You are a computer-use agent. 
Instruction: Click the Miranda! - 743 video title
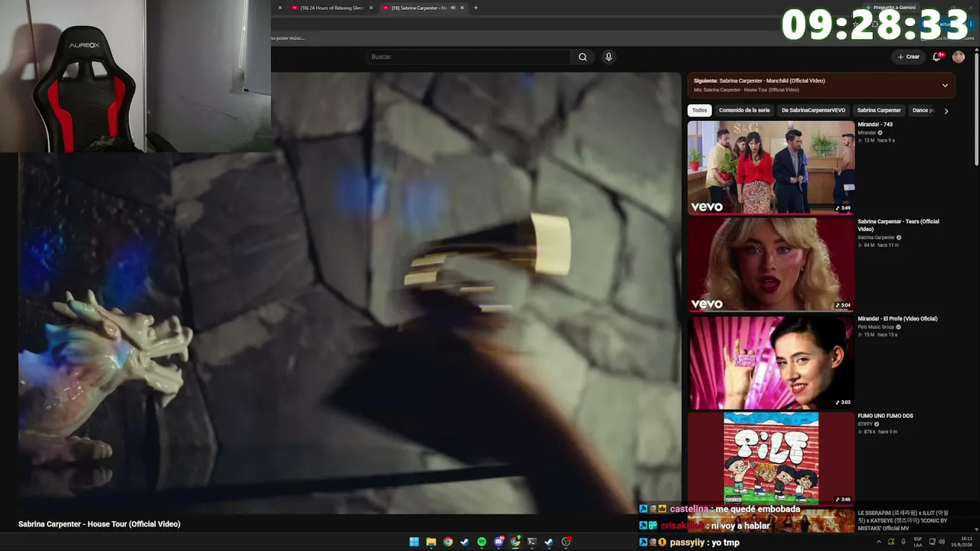coord(875,124)
